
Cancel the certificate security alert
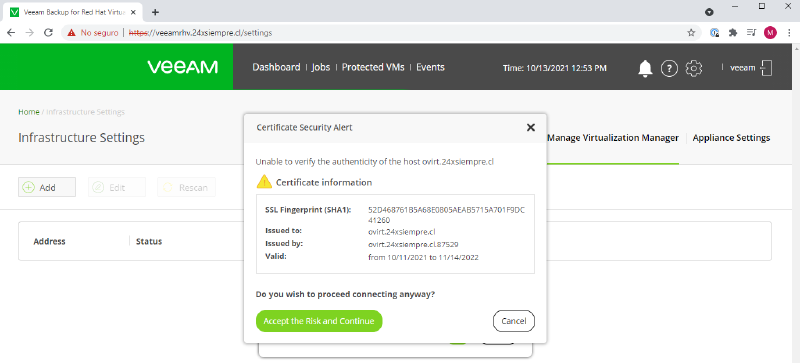pyautogui.click(x=513, y=321)
